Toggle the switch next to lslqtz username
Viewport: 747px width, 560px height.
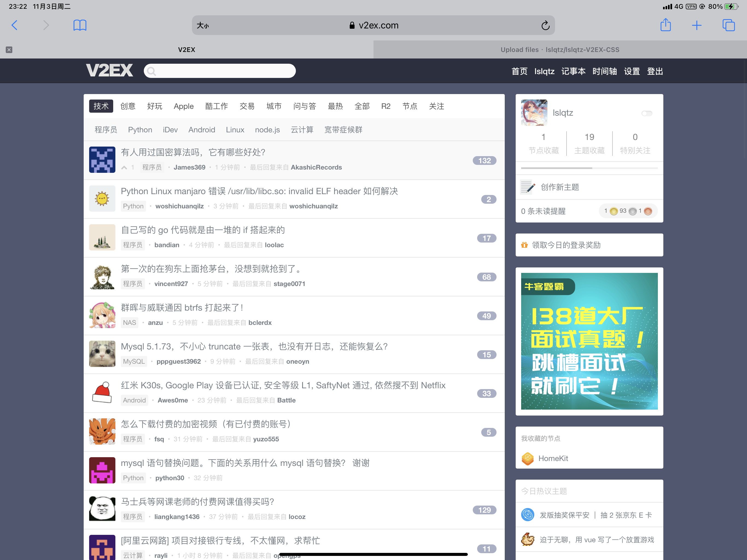pyautogui.click(x=647, y=113)
